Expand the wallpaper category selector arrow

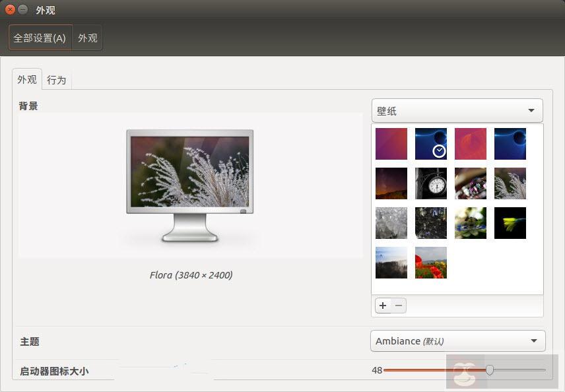(x=531, y=110)
